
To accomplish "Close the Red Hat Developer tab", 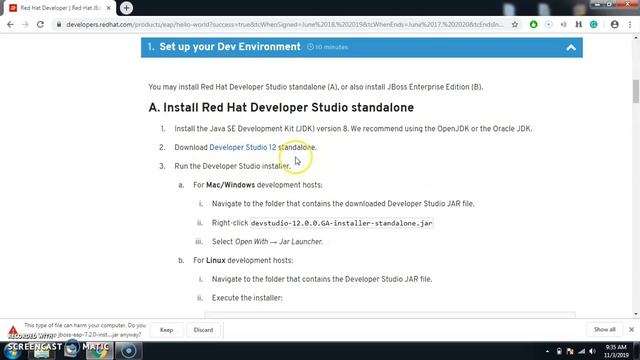I will click(109, 8).
